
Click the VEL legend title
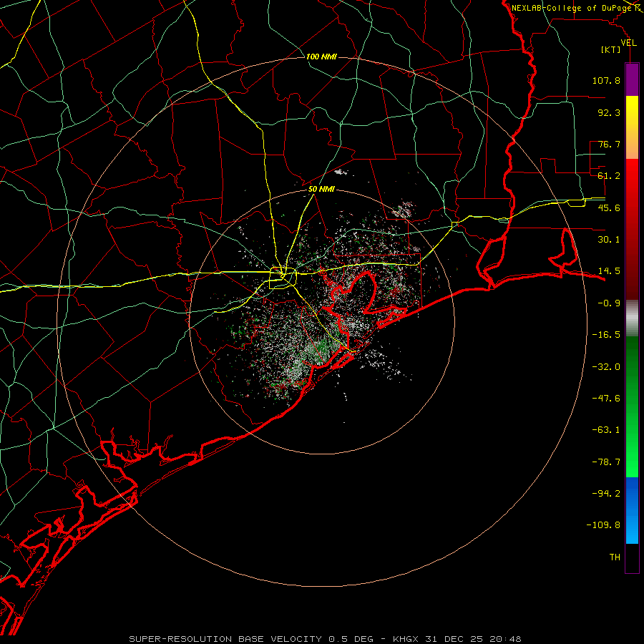click(628, 43)
